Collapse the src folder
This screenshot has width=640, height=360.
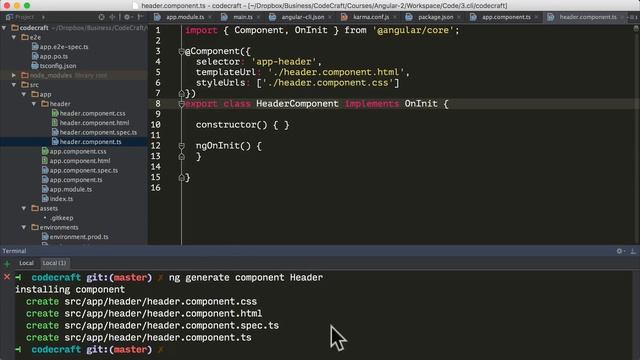pos(14,84)
